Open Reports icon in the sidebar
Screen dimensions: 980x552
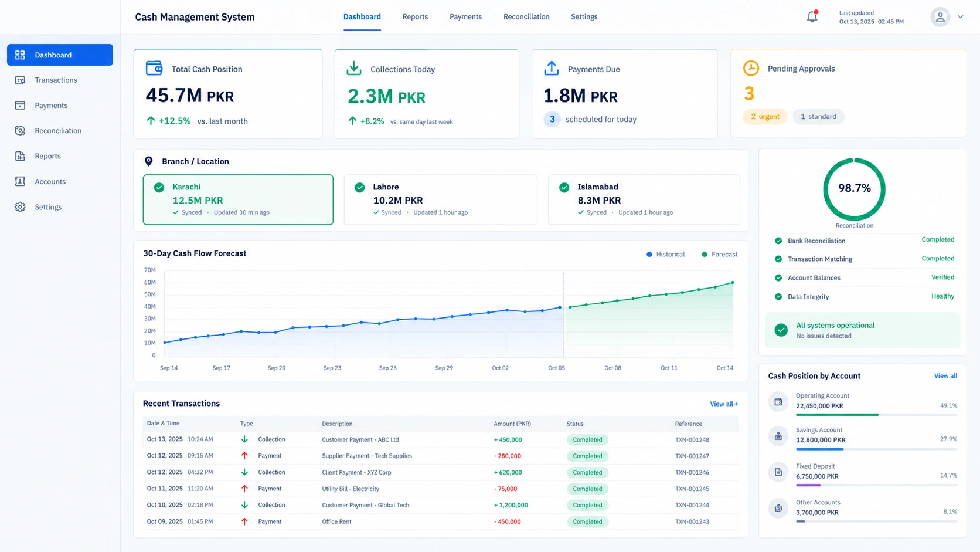point(20,156)
